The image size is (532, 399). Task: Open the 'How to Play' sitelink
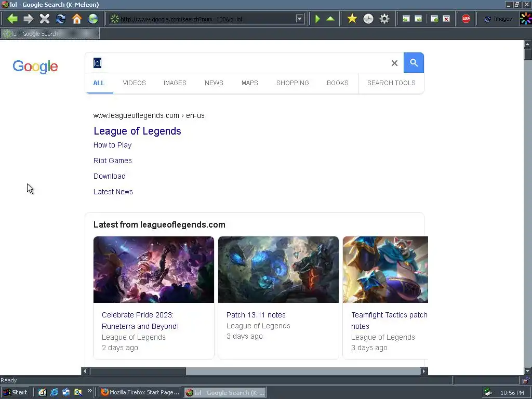pyautogui.click(x=112, y=145)
